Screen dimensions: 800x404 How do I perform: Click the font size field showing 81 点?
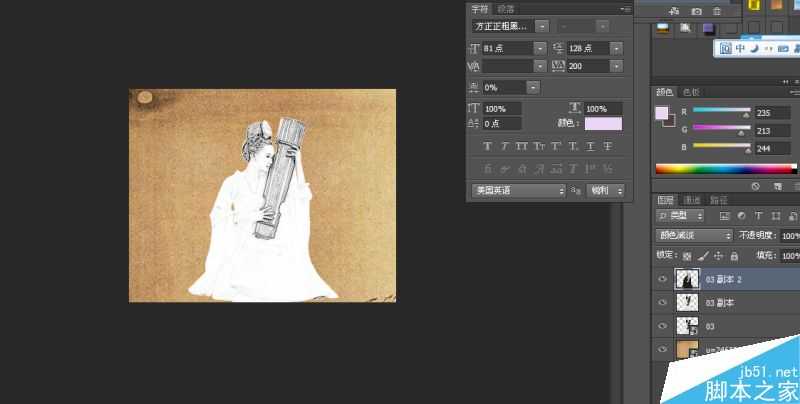coord(508,48)
